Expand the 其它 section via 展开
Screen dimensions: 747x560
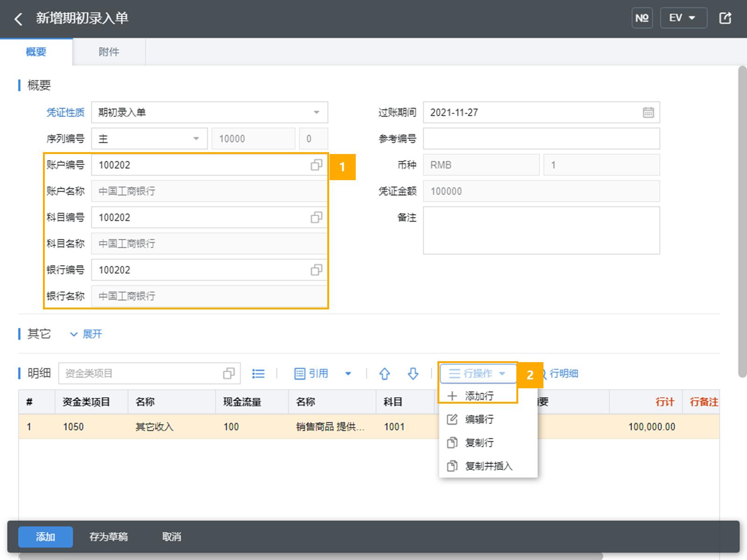coord(86,334)
